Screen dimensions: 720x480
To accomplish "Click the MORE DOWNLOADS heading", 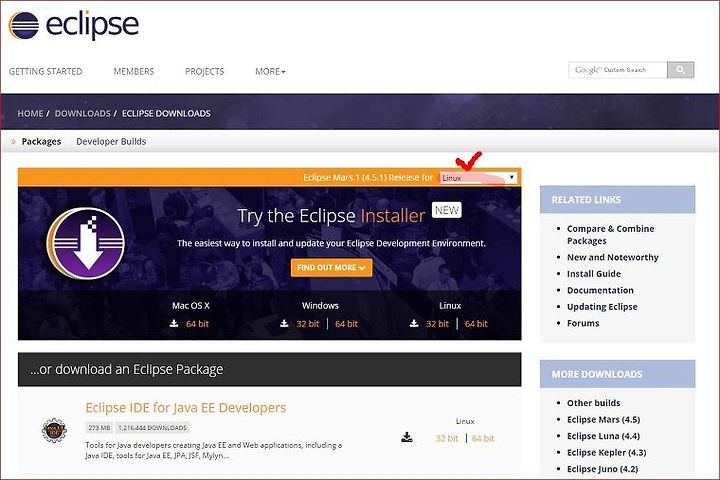I will pos(597,374).
